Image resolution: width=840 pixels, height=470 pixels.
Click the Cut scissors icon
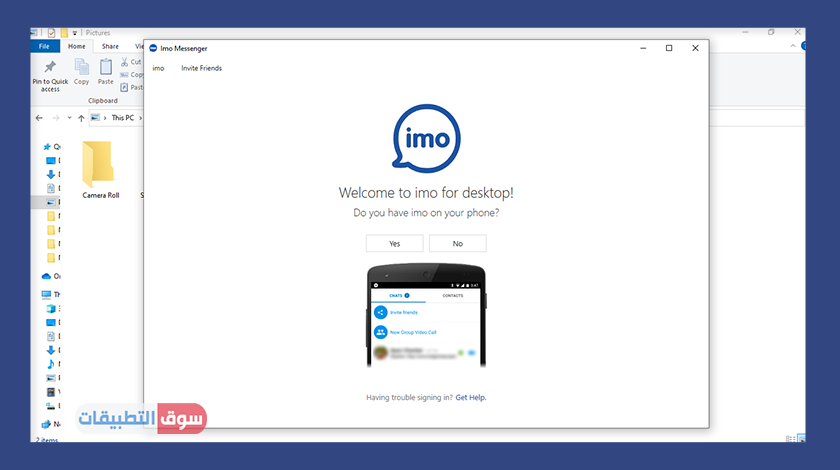point(124,62)
